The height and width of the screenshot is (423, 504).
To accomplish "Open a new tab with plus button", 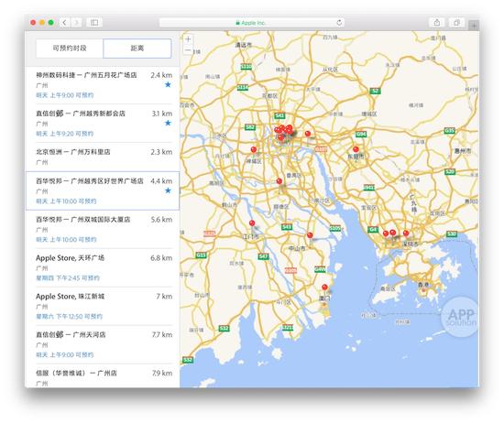I will 474,26.
